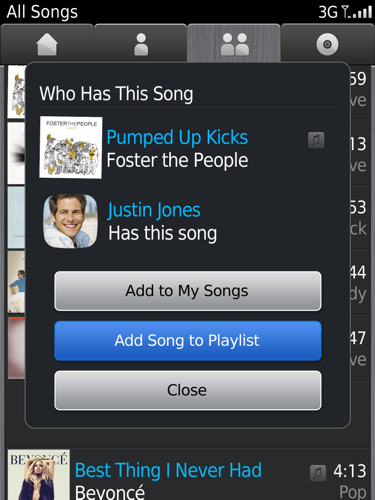Select the friends group tab icon
Screen dimensions: 375x500
235,44
